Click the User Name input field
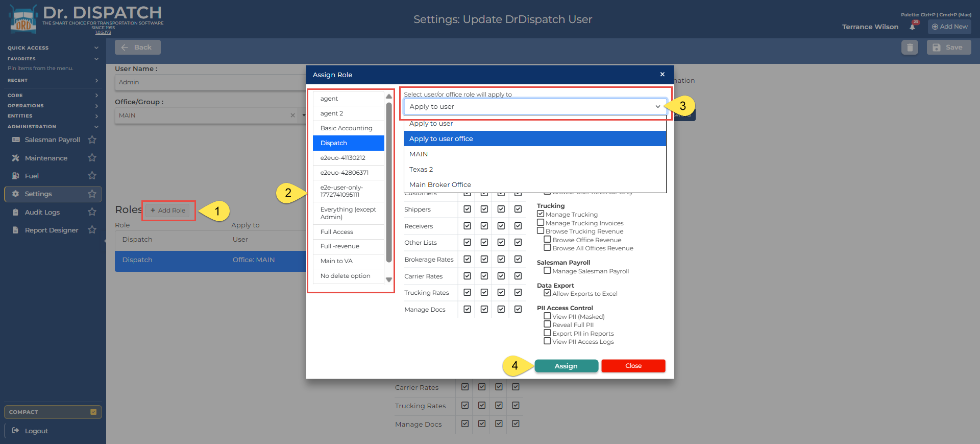The image size is (980, 444). (x=210, y=82)
